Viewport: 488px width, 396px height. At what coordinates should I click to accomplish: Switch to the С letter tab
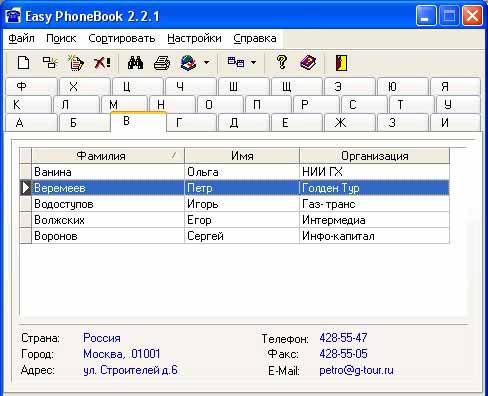[x=364, y=105]
